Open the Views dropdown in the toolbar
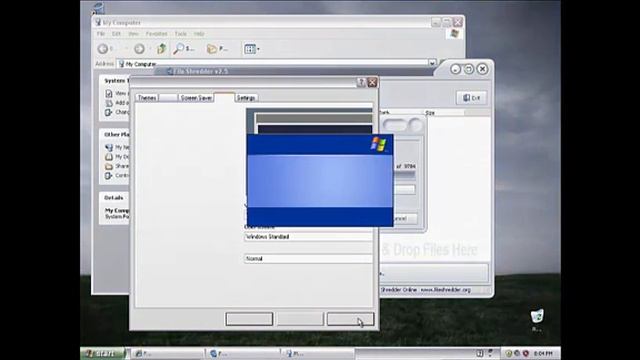The image size is (640, 360). 252,49
